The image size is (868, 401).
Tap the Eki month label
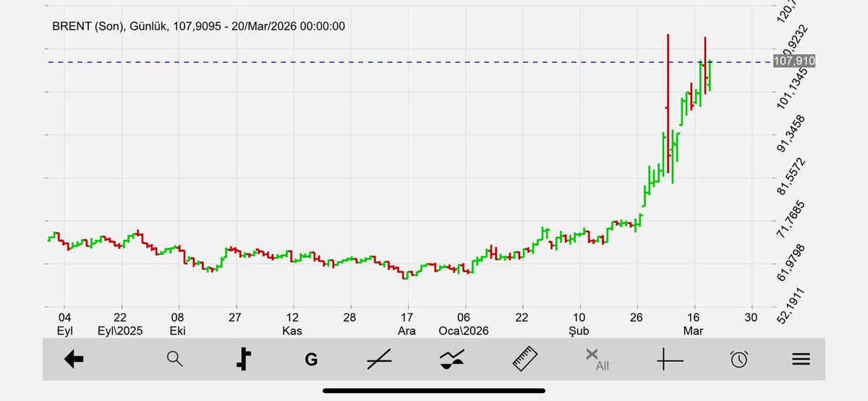pos(177,331)
